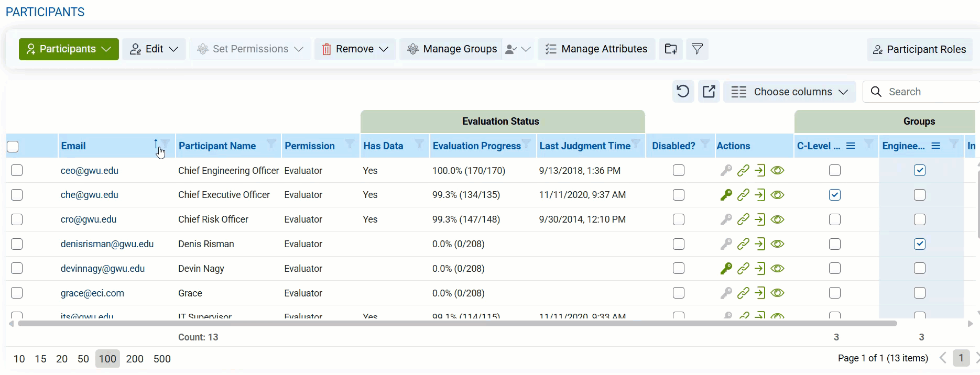Toggle eye view icon for cro@gwu.edu
980x375 pixels.
click(x=778, y=219)
